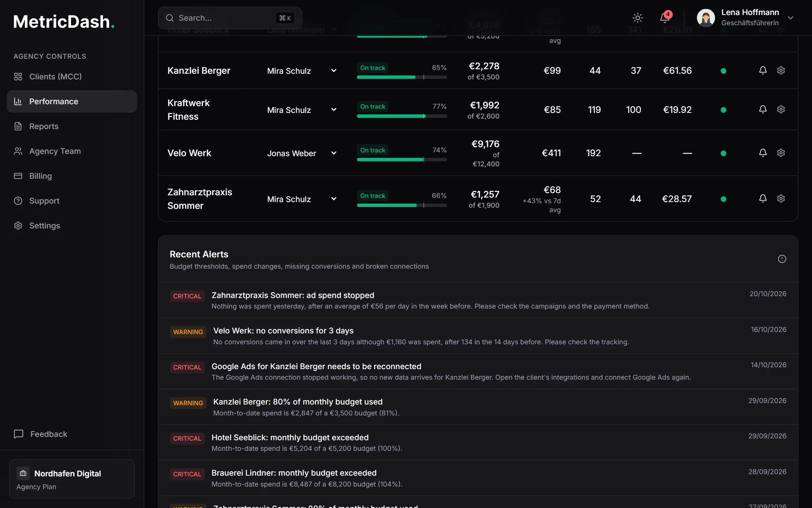Open the Velo Werk no conversions alert
Image resolution: width=812 pixels, height=508 pixels.
[478, 336]
